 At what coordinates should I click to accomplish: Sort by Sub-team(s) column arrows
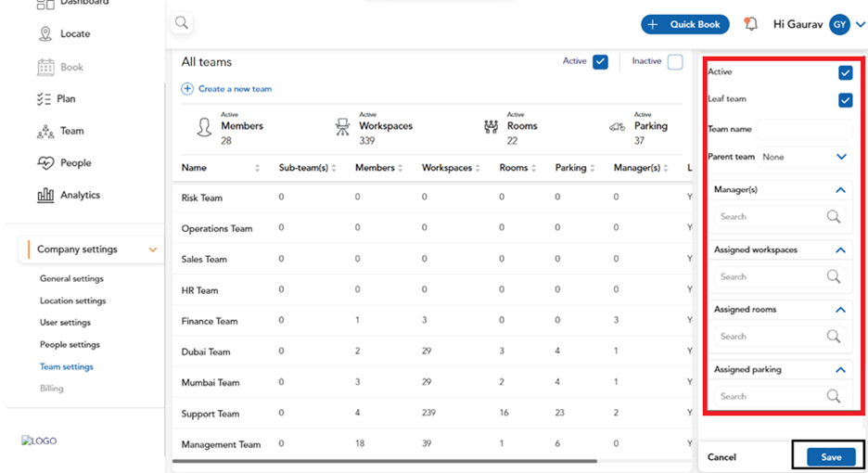point(334,168)
